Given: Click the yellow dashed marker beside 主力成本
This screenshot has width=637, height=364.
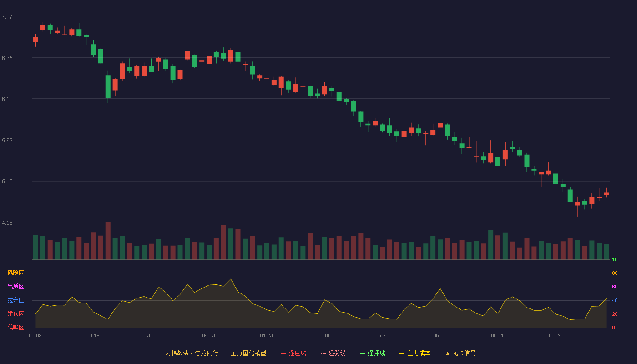Looking at the screenshot, I should (x=402, y=353).
